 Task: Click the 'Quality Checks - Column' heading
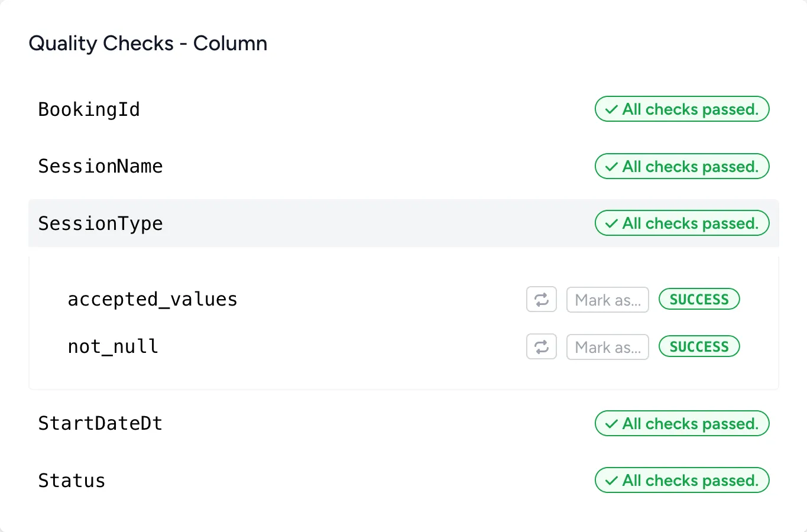point(148,43)
